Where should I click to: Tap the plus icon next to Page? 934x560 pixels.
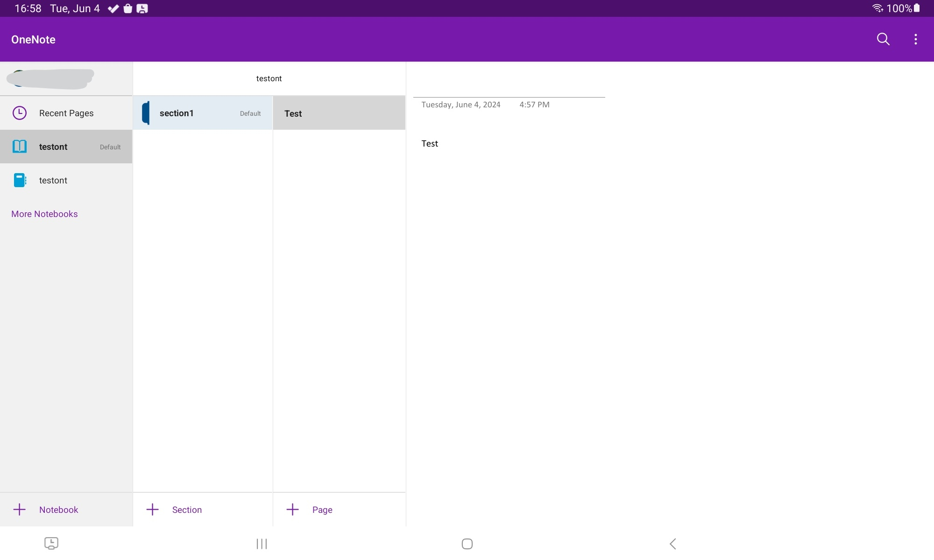292,510
